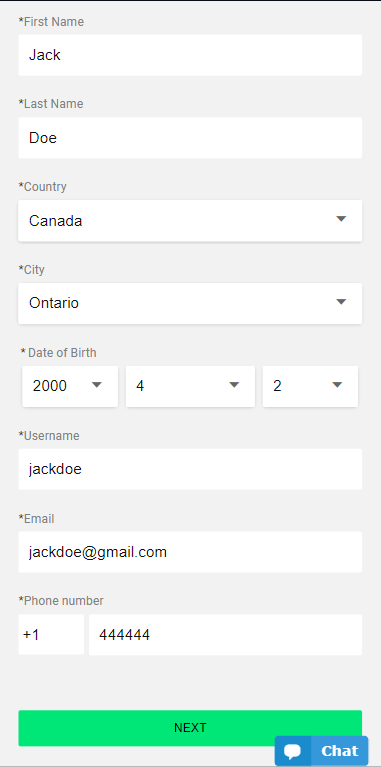
Task: Click the Country field dropdown arrow
Action: (341, 219)
